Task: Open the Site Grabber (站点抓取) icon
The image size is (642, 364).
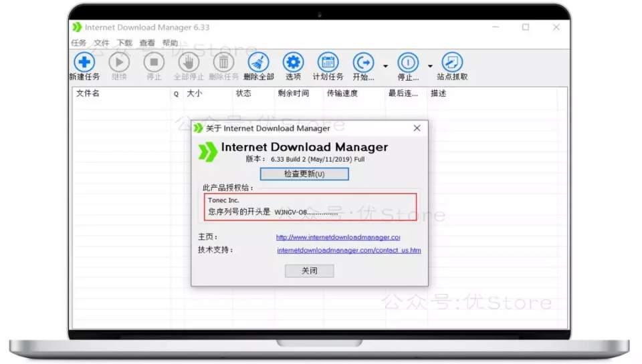Action: 452,62
